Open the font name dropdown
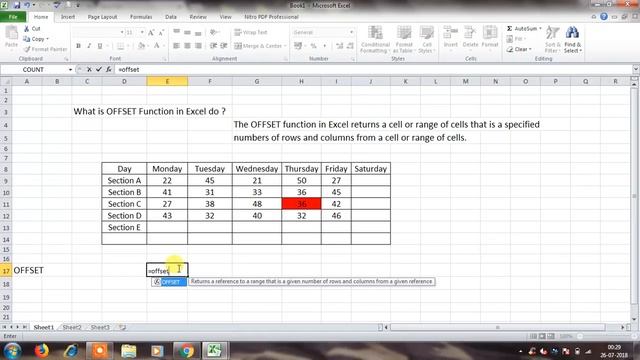Viewport: 640px width, 360px height. tap(122, 32)
